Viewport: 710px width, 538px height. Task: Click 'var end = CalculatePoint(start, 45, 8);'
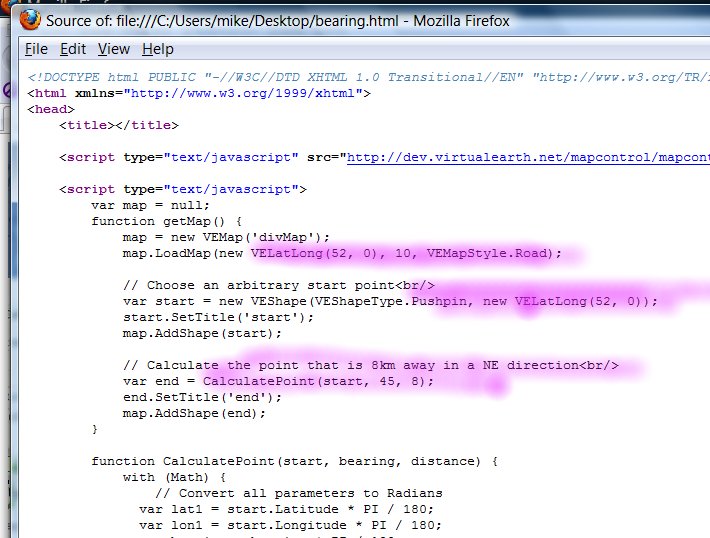pos(278,381)
